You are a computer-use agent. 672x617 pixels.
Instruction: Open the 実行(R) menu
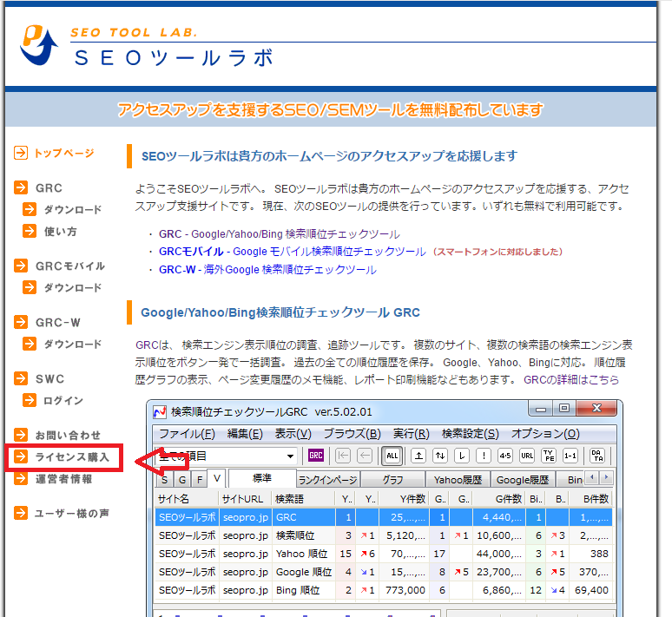coord(412,434)
